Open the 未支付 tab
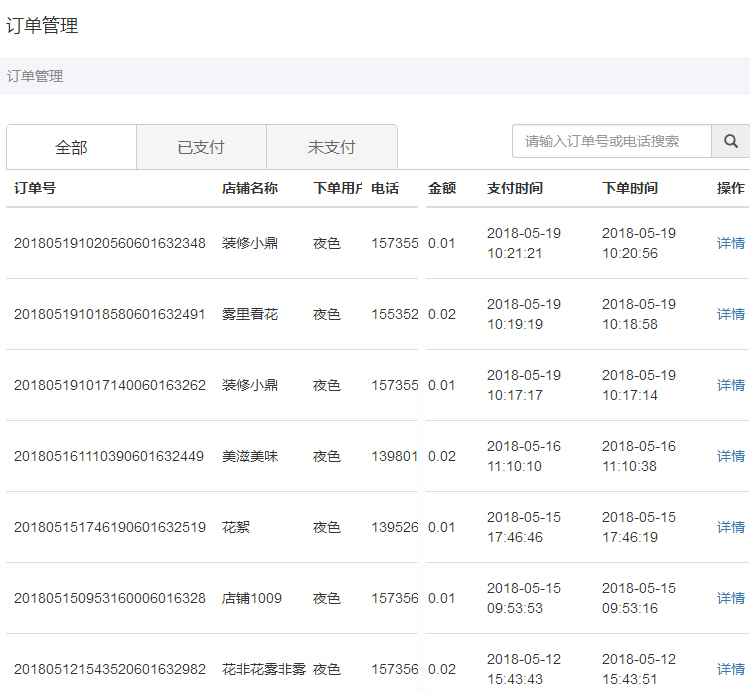This screenshot has height=699, width=750. tap(331, 148)
